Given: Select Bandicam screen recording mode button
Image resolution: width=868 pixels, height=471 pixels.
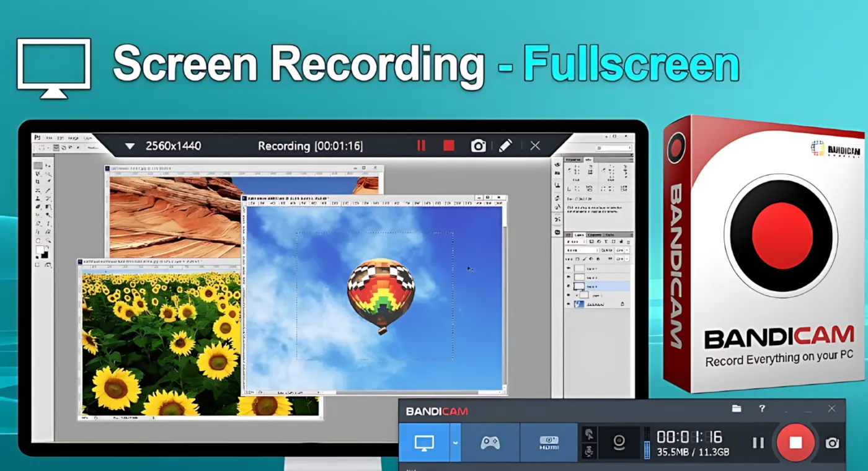Looking at the screenshot, I should [x=424, y=442].
